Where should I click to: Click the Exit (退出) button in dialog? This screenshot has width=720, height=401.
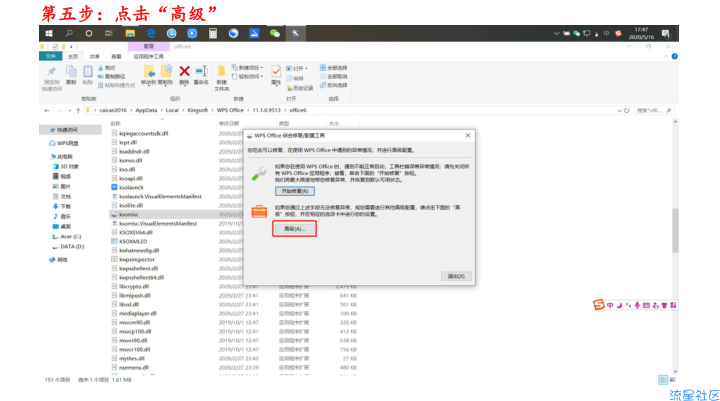[456, 276]
